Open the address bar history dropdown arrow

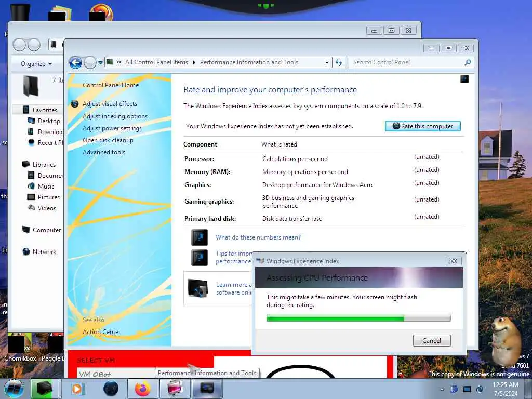[x=327, y=63]
